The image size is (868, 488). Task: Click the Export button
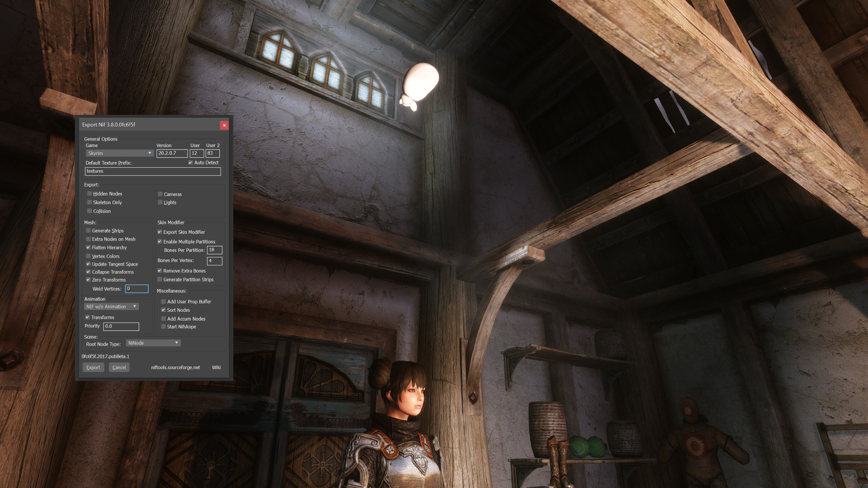(x=93, y=367)
